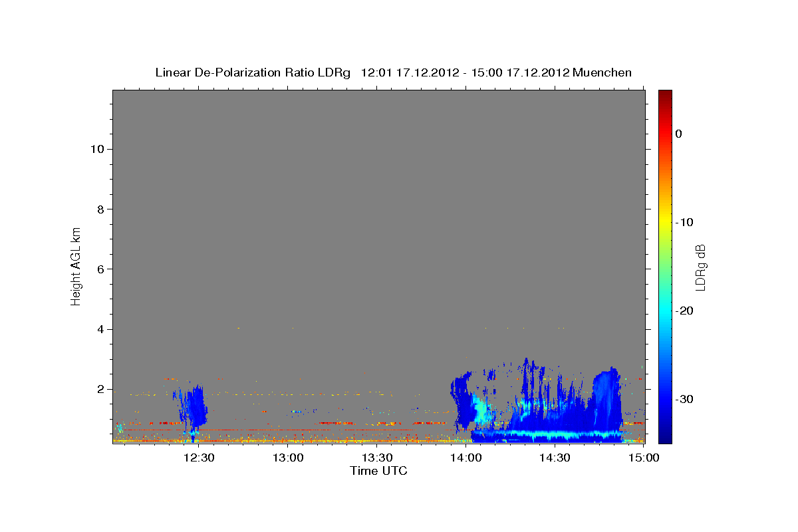
Task: Click the '14:30' time tick label
Action: point(555,458)
